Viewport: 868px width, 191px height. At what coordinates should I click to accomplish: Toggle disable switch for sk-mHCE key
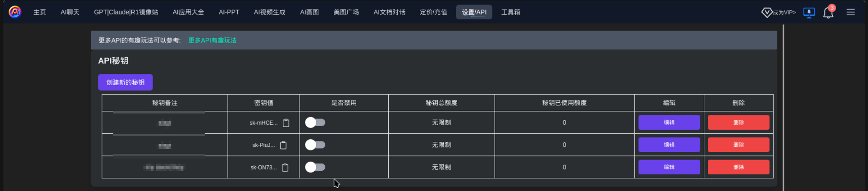tap(315, 122)
